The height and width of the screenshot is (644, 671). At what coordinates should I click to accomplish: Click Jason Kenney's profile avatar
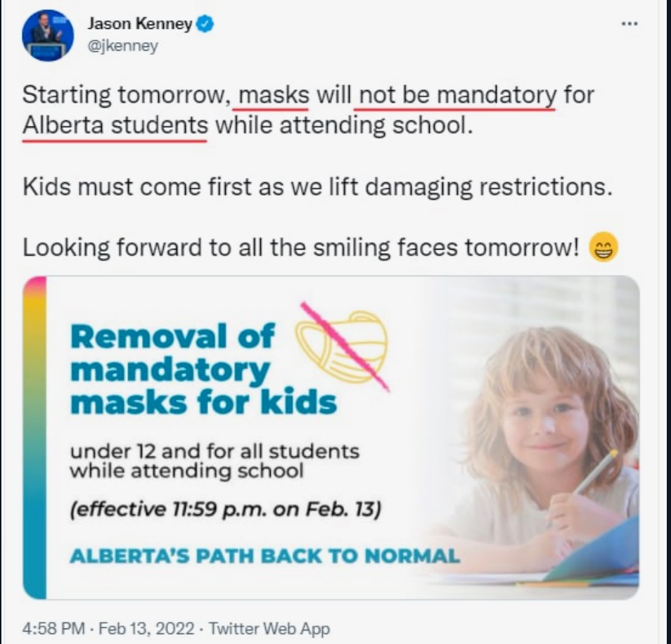[x=48, y=35]
